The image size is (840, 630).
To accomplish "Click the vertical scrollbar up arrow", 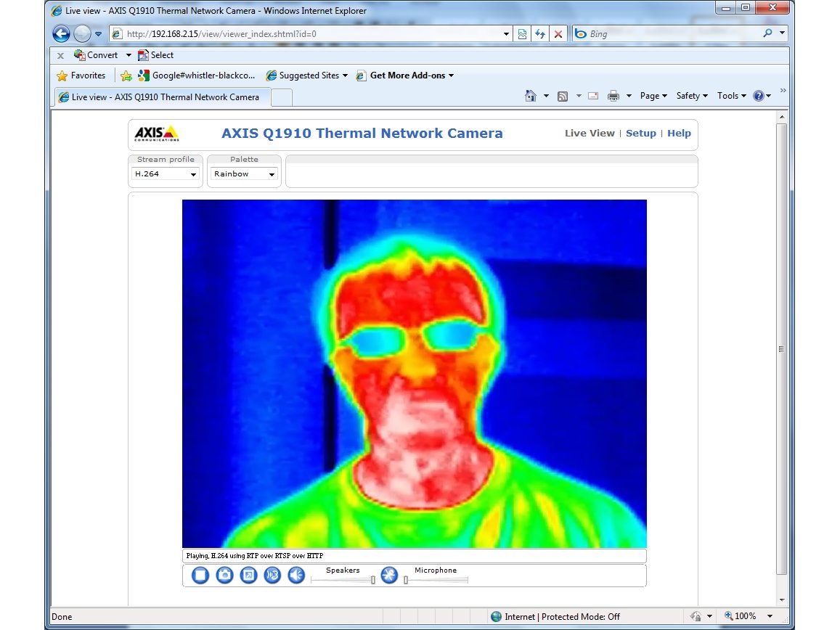I will click(x=782, y=116).
